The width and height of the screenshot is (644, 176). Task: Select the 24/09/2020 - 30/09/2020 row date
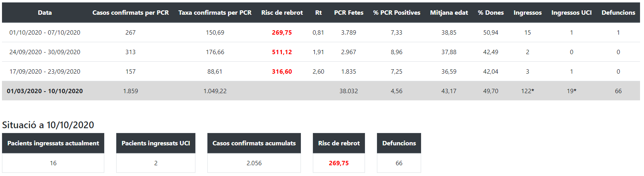pos(45,52)
